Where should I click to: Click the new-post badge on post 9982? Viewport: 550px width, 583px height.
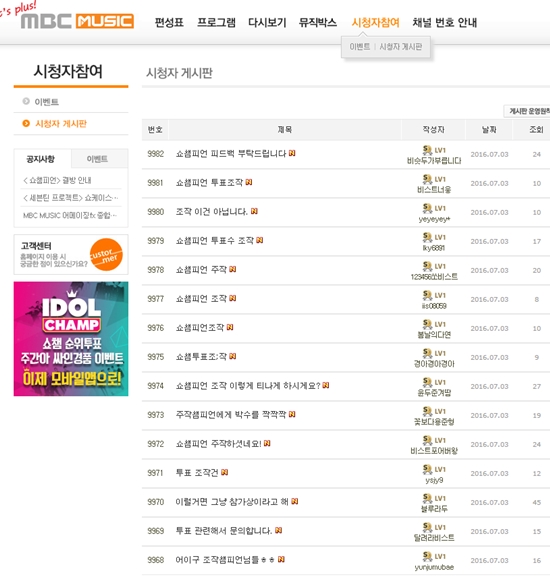(292, 153)
